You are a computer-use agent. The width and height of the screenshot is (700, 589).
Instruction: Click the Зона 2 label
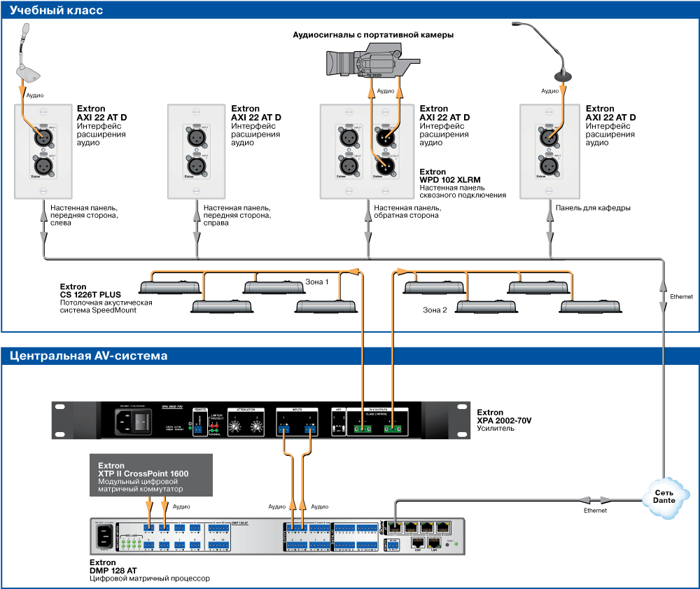click(435, 310)
